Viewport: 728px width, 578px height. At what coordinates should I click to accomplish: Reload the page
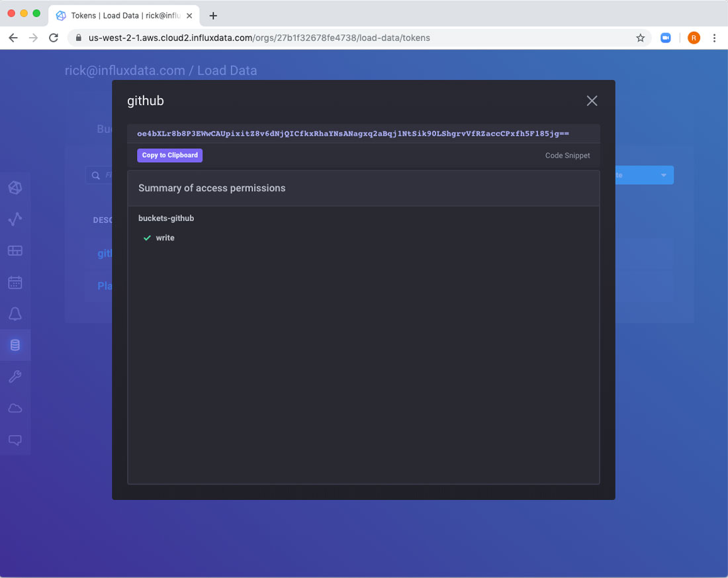[54, 38]
